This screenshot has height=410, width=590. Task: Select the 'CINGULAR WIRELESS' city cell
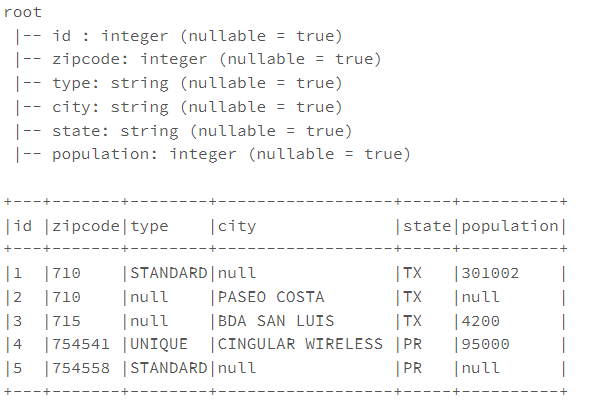point(300,344)
